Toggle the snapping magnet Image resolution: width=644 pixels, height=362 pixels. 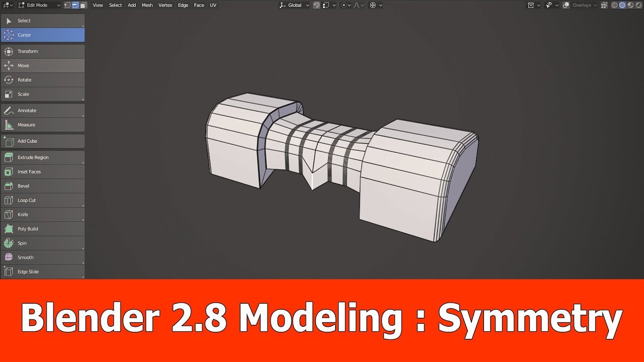316,5
